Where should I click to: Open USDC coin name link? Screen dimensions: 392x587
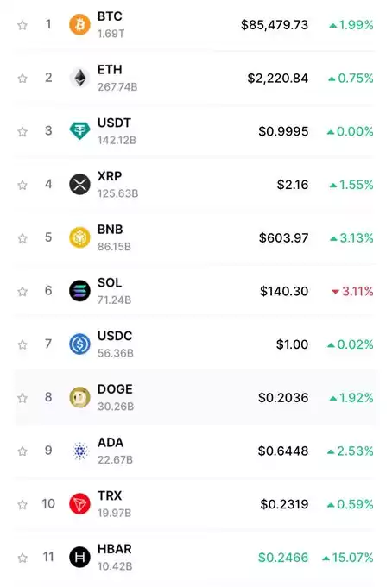click(x=115, y=336)
